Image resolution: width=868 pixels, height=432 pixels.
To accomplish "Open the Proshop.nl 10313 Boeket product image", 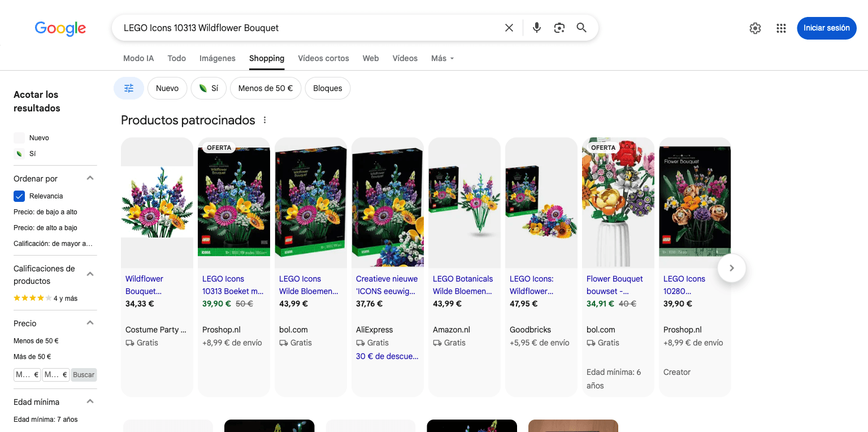I will [x=234, y=202].
